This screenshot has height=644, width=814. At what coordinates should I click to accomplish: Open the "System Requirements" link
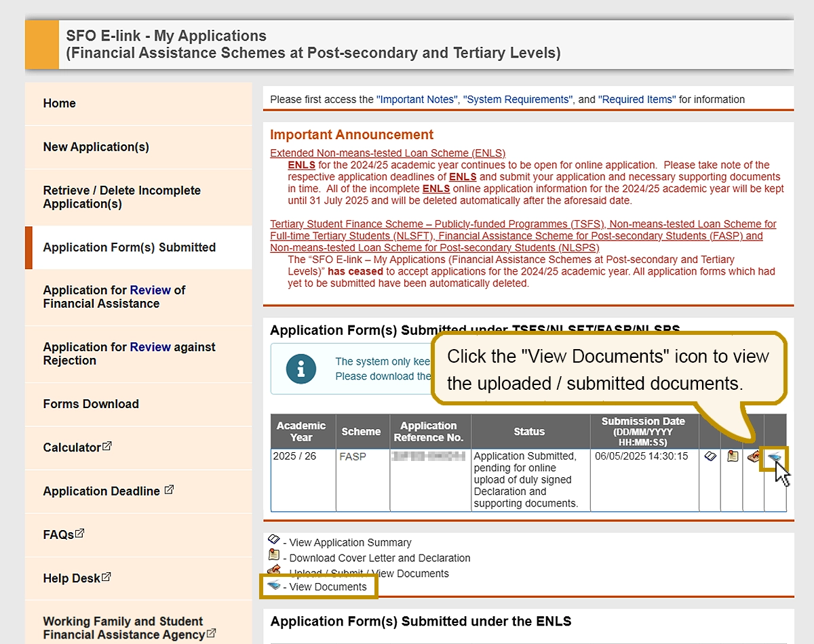pyautogui.click(x=518, y=100)
